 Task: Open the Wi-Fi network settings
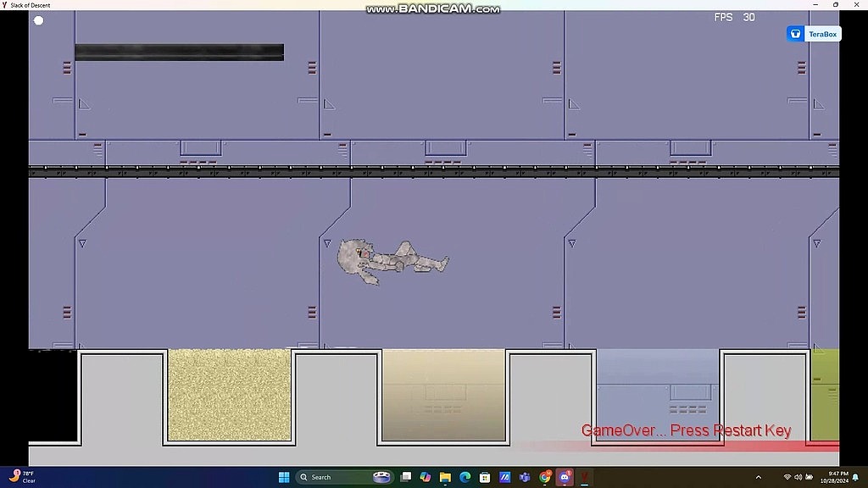click(787, 477)
